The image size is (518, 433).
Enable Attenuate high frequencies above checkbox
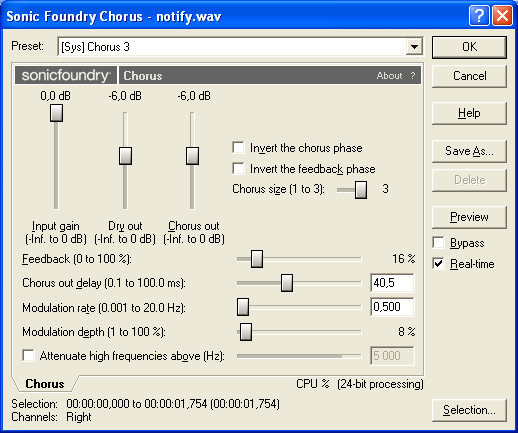[x=28, y=355]
